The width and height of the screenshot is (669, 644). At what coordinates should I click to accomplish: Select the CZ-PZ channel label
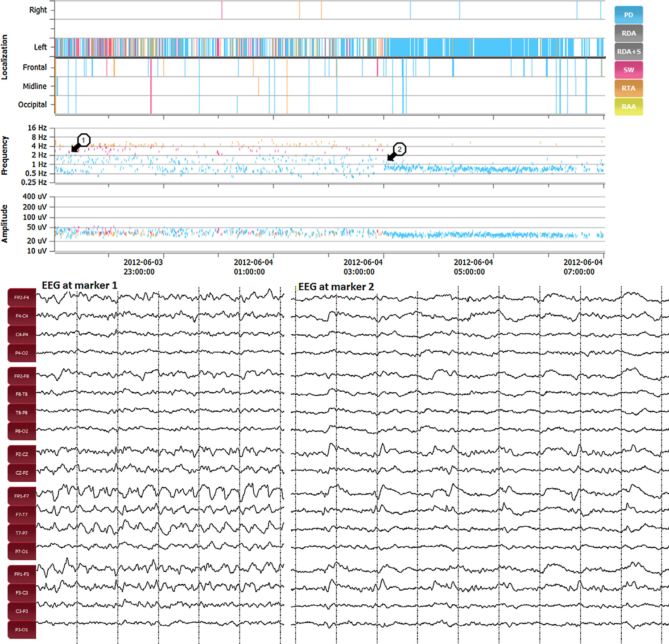point(22,473)
